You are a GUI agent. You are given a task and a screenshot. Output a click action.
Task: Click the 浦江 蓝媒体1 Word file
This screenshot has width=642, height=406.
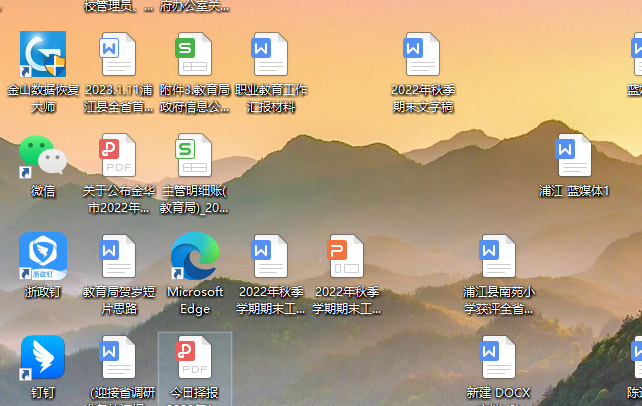point(574,158)
